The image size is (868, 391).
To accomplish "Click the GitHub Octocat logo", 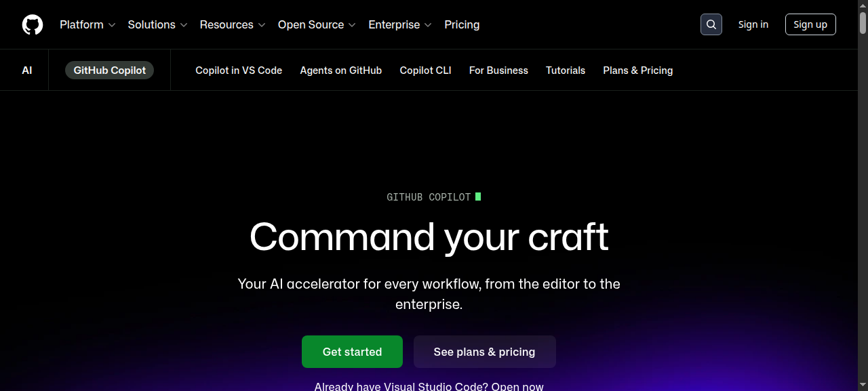I will pyautogui.click(x=33, y=24).
